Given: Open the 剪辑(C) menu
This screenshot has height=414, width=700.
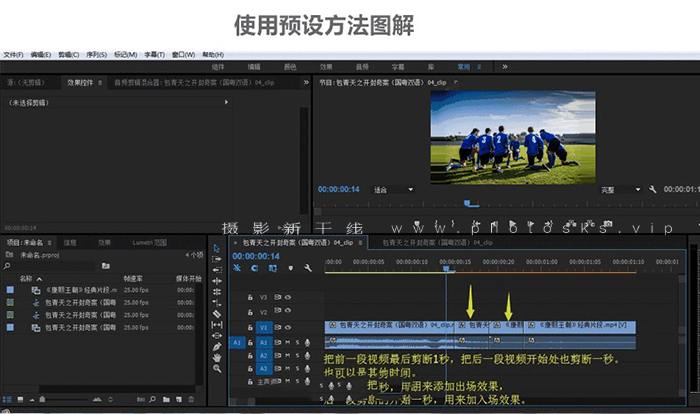Looking at the screenshot, I should click(68, 54).
